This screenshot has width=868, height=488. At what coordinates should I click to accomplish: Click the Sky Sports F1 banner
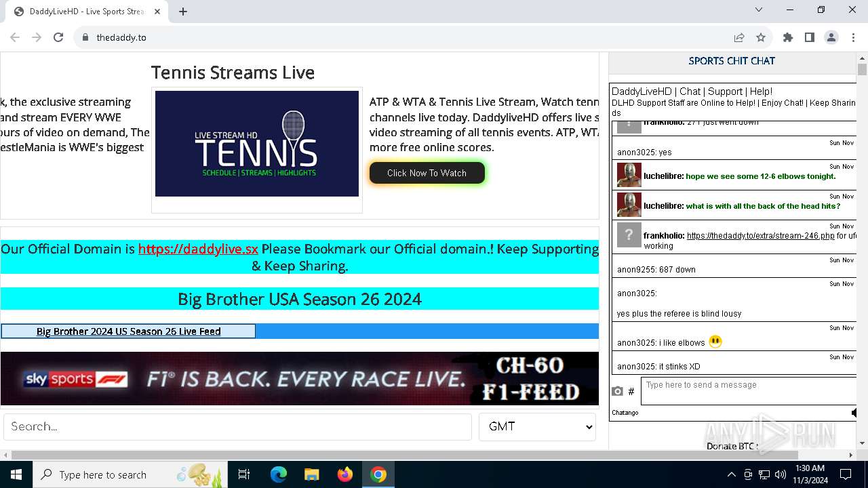pos(300,379)
